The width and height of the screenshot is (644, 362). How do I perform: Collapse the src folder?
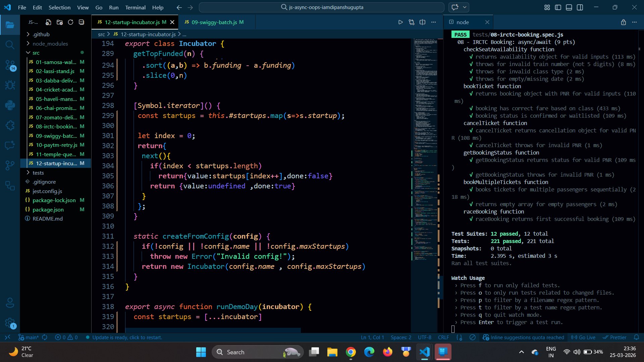click(x=36, y=53)
